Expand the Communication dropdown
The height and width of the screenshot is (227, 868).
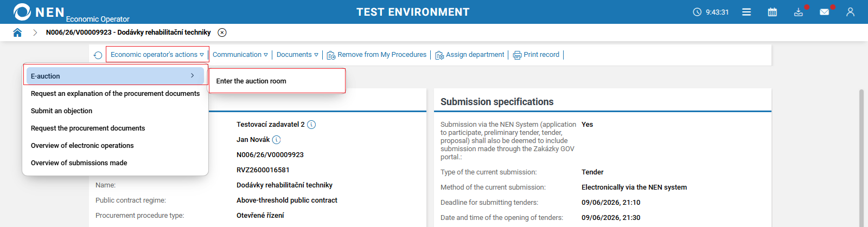coord(240,55)
